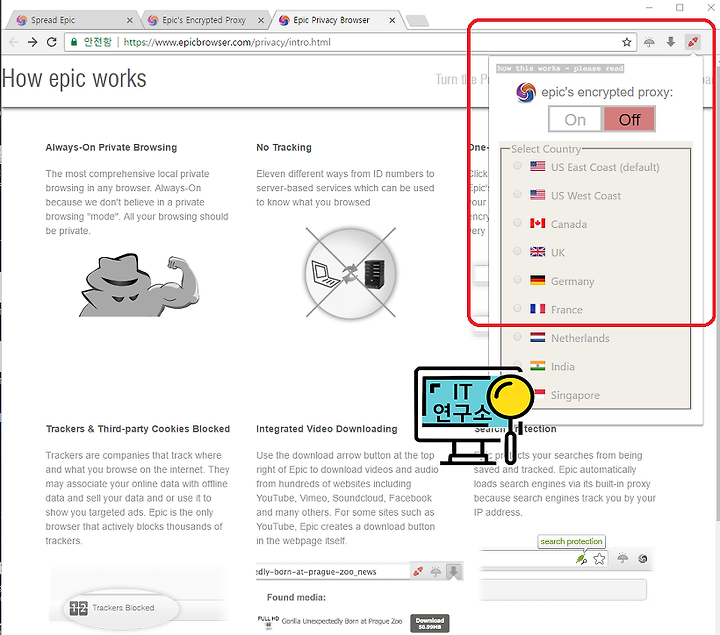This screenshot has width=720, height=635.
Task: Open 'how this works - please read' link
Action: click(x=560, y=68)
